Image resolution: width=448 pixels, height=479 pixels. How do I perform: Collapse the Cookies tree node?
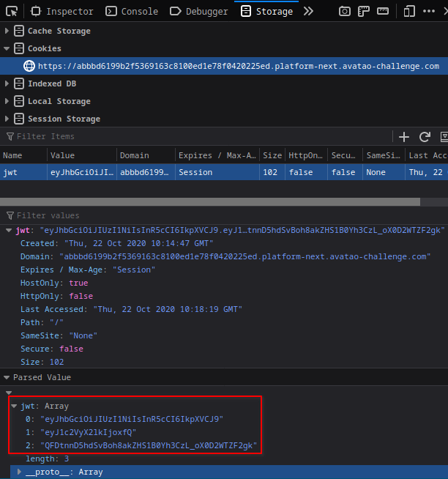point(7,48)
